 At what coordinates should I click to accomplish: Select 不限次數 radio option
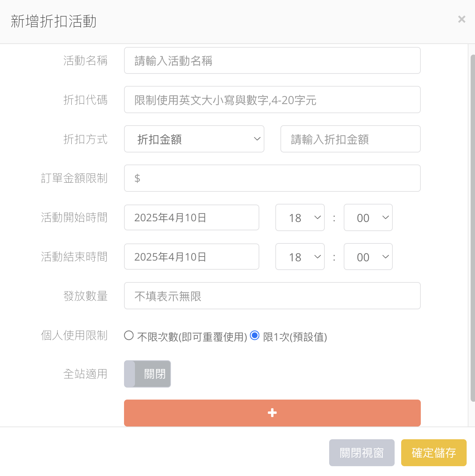[129, 336]
